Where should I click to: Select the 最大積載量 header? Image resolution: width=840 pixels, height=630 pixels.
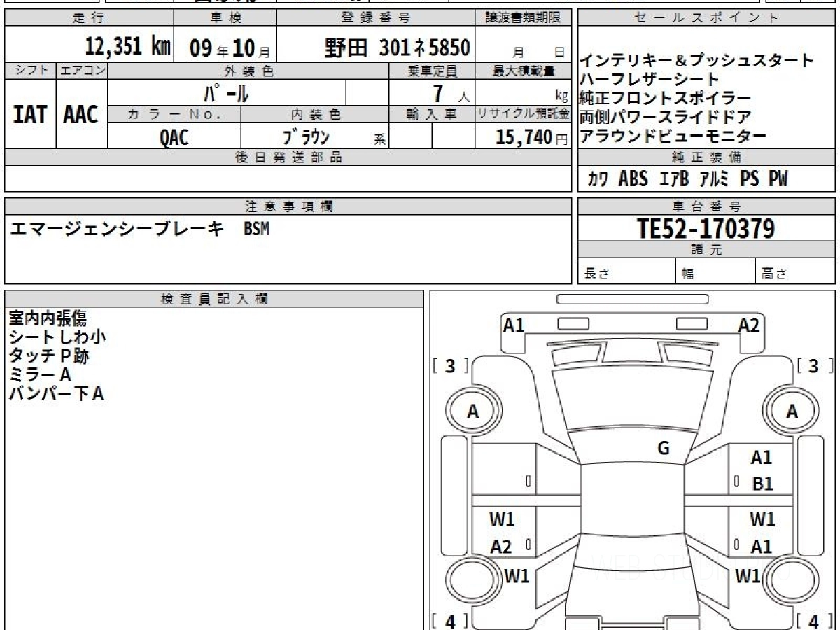click(524, 71)
